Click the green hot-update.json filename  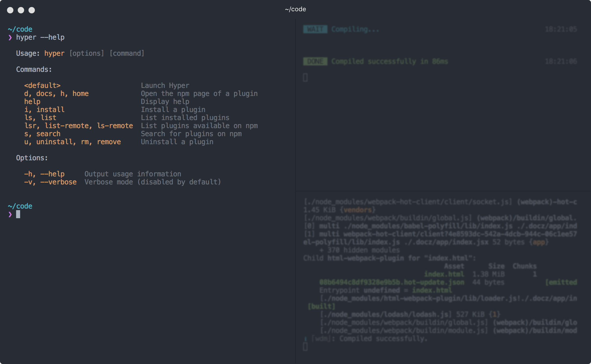click(392, 282)
